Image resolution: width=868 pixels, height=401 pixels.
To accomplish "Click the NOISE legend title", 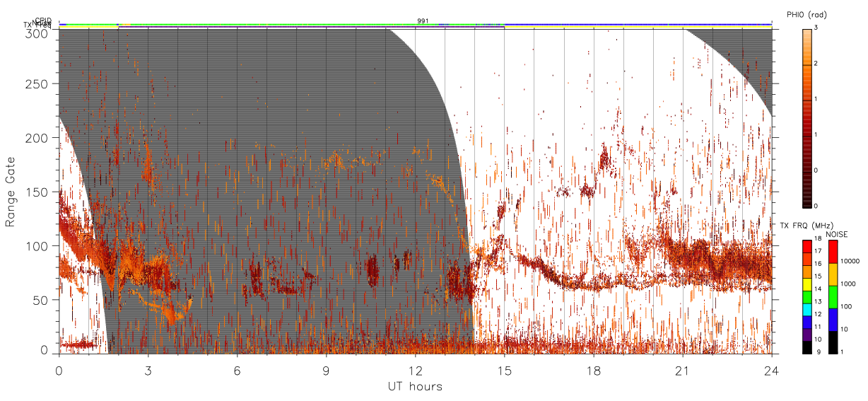I will (837, 234).
